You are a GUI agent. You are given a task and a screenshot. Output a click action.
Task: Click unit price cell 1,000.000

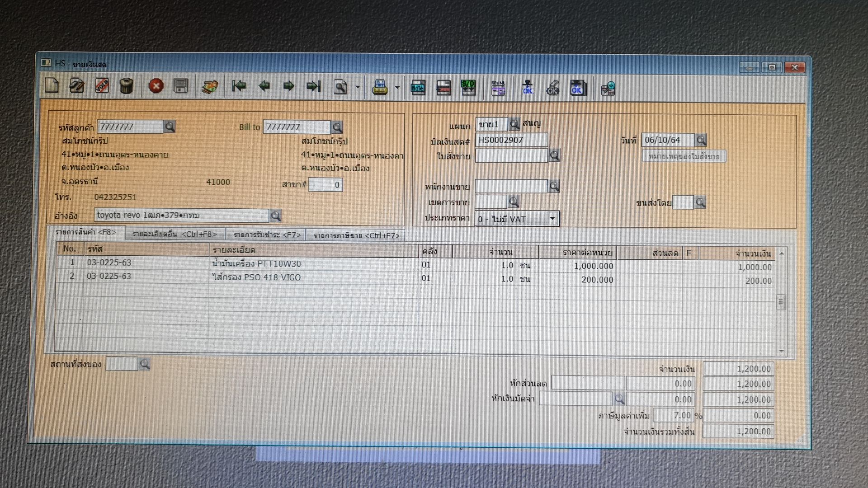coord(578,266)
